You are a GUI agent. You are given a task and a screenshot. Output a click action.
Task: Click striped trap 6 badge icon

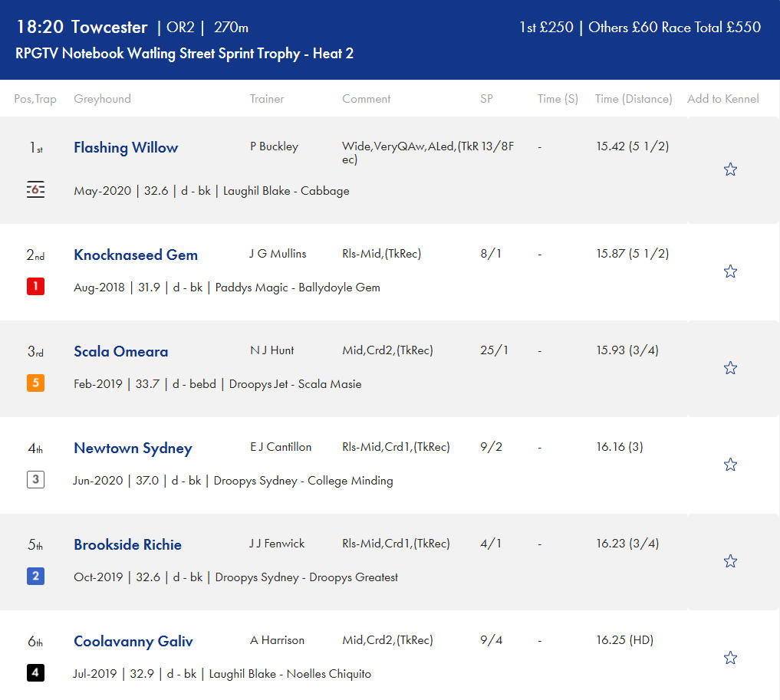pos(35,190)
